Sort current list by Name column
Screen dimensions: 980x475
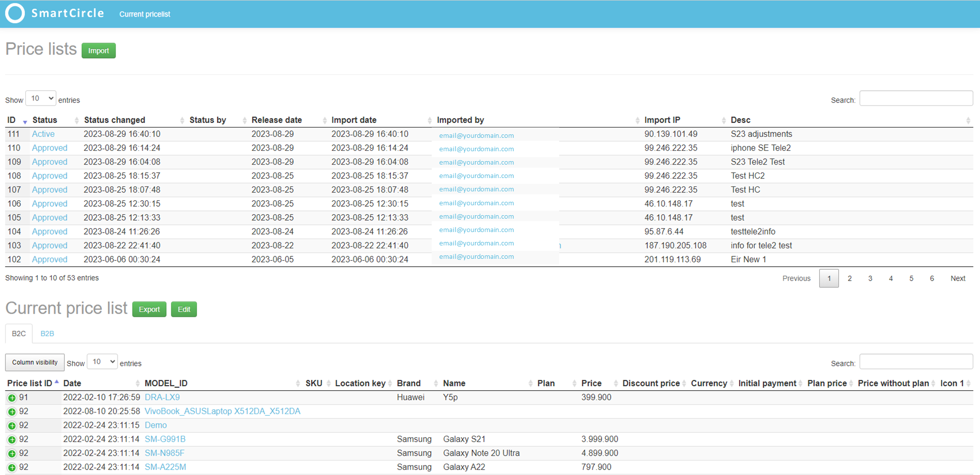point(488,383)
